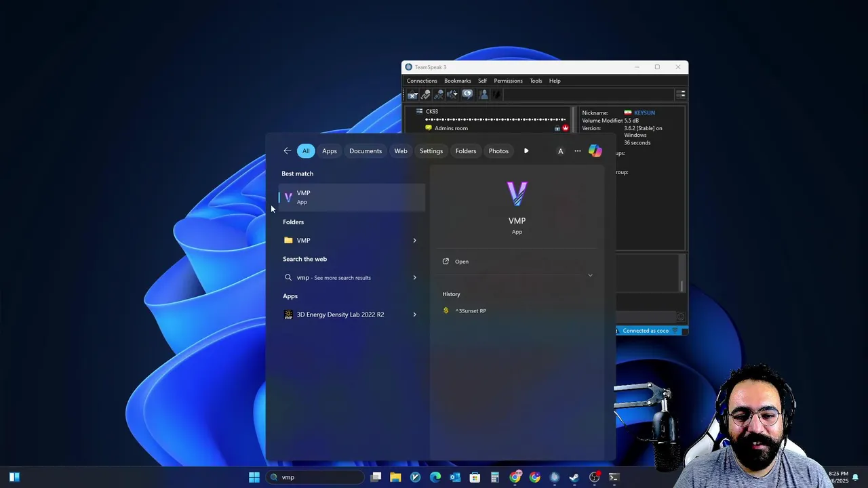The image size is (868, 488).
Task: Expand the 3D Energy Density Lab chevron
Action: (414, 314)
